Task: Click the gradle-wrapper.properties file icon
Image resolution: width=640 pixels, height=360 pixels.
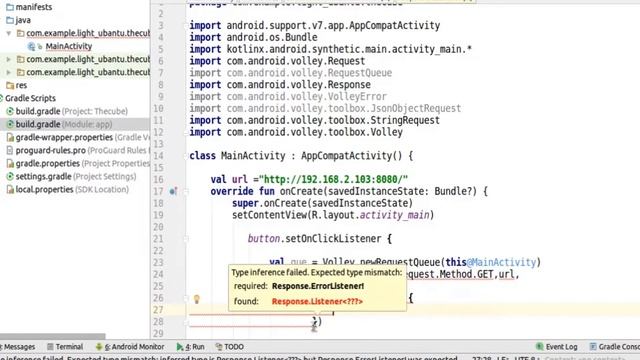Action: 10,138
